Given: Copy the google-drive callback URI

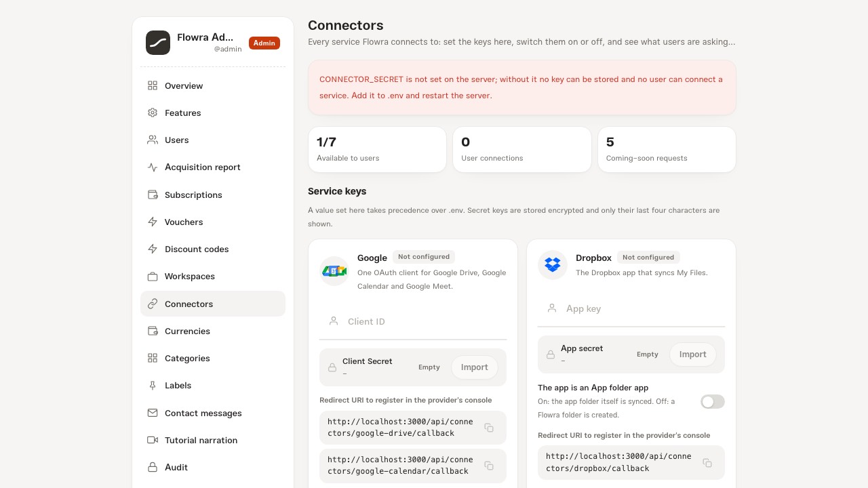Looking at the screenshot, I should pyautogui.click(x=489, y=428).
